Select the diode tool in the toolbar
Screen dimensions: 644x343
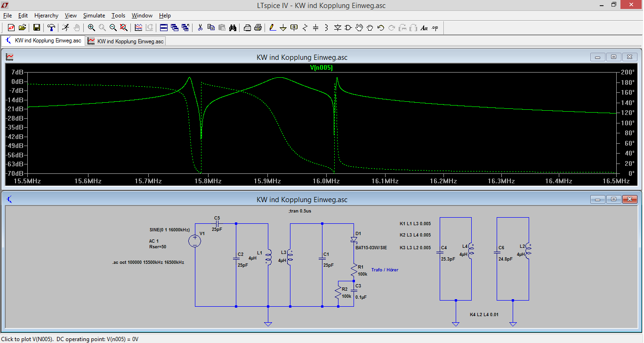338,28
